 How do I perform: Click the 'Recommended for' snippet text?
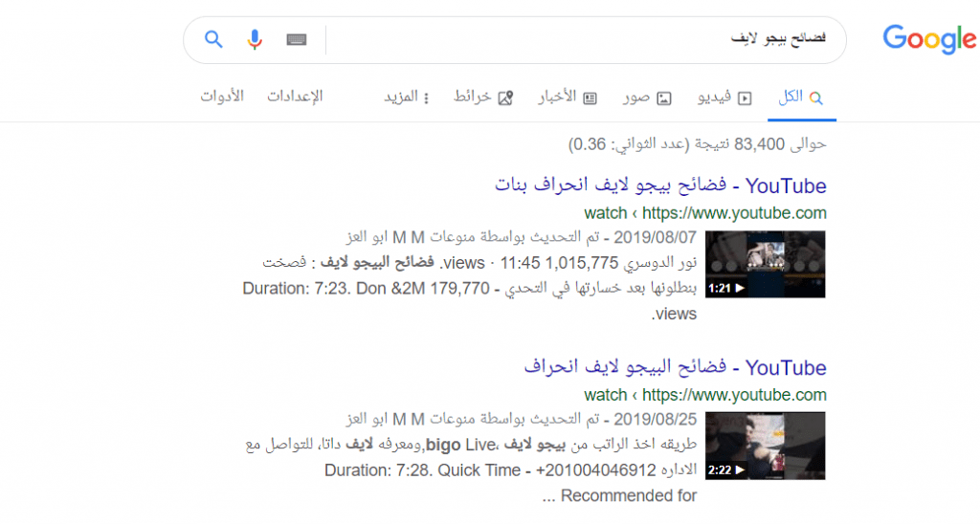pyautogui.click(x=628, y=496)
